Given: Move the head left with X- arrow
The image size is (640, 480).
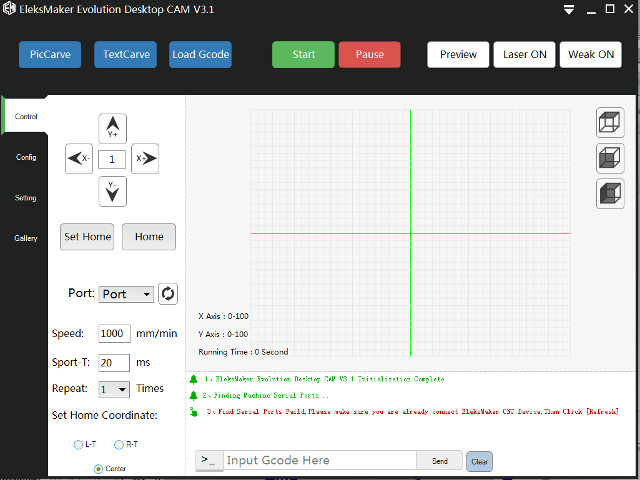Looking at the screenshot, I should pyautogui.click(x=79, y=158).
